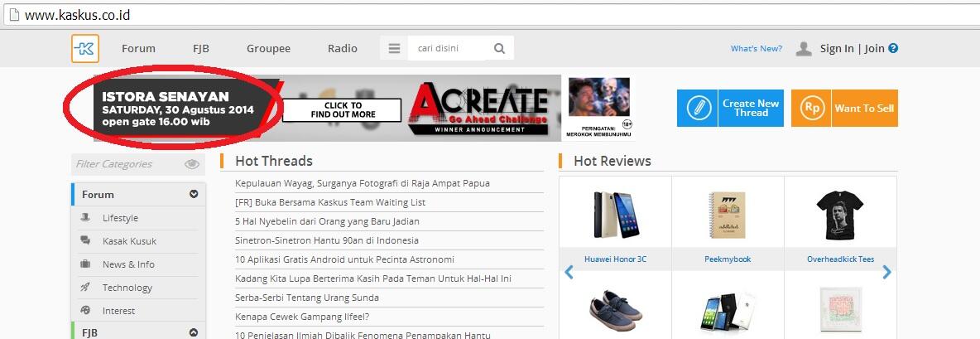Open '10 Penjelasan Ilmiah' hantu thread

363,335
